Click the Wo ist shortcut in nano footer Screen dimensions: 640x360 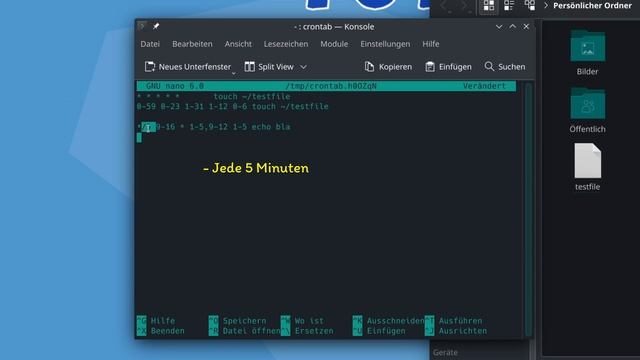click(x=302, y=321)
